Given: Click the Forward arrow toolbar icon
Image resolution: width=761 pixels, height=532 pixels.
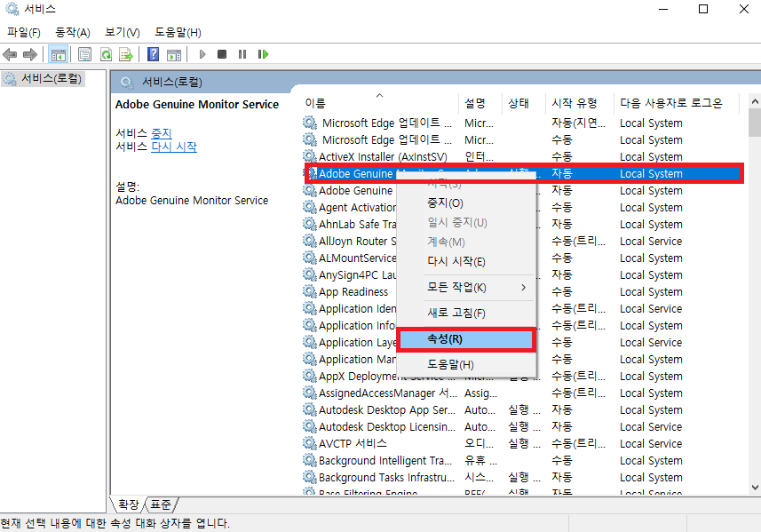Looking at the screenshot, I should pyautogui.click(x=30, y=54).
